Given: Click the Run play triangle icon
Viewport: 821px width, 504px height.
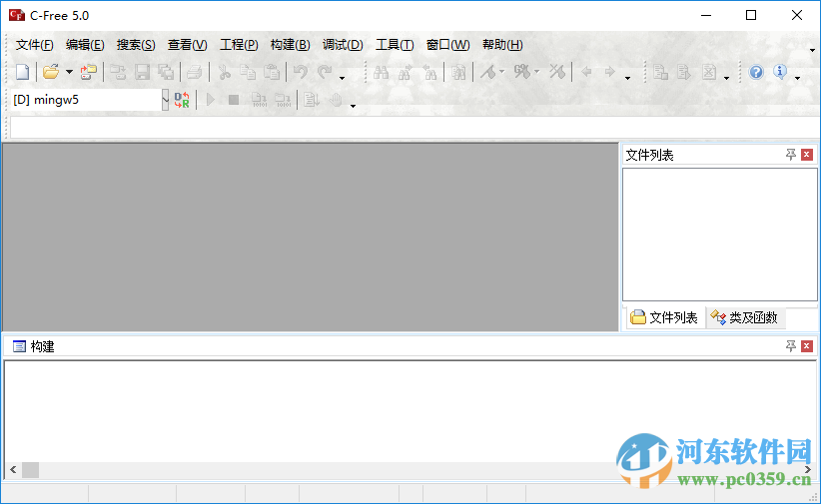Looking at the screenshot, I should 210,100.
